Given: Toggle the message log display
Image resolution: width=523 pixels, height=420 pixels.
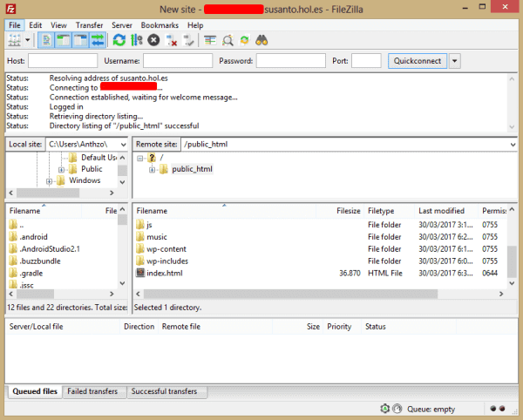Looking at the screenshot, I should pos(46,40).
